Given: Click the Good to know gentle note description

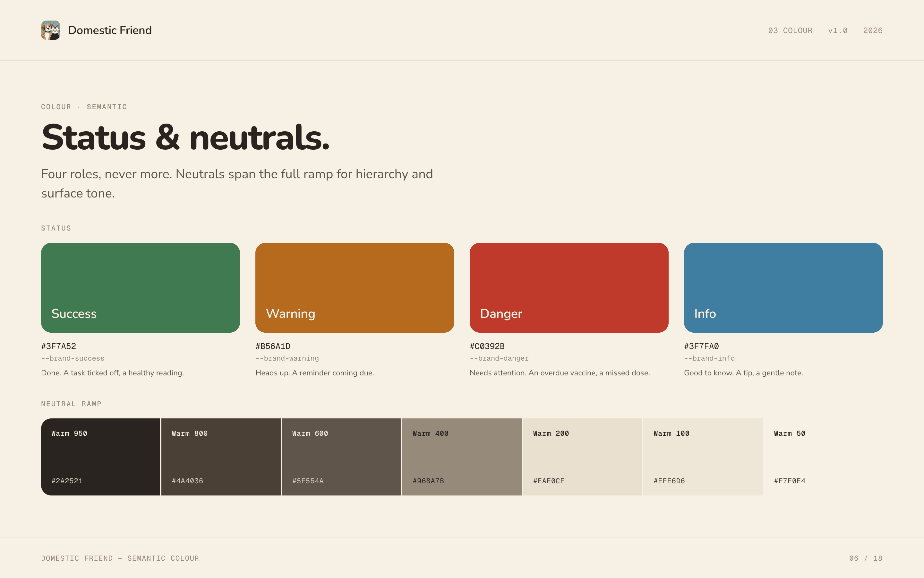Looking at the screenshot, I should click(743, 373).
